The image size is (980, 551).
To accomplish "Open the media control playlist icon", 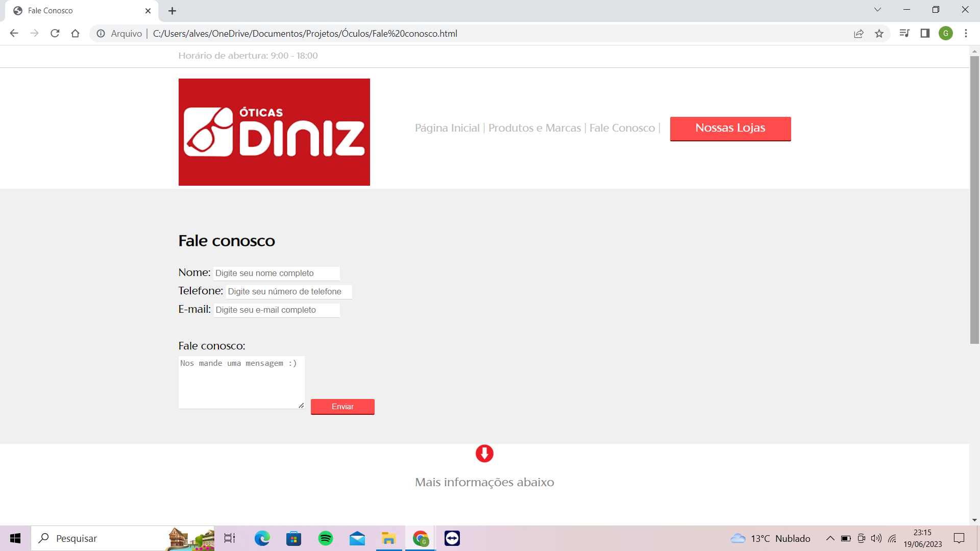I will 904,34.
